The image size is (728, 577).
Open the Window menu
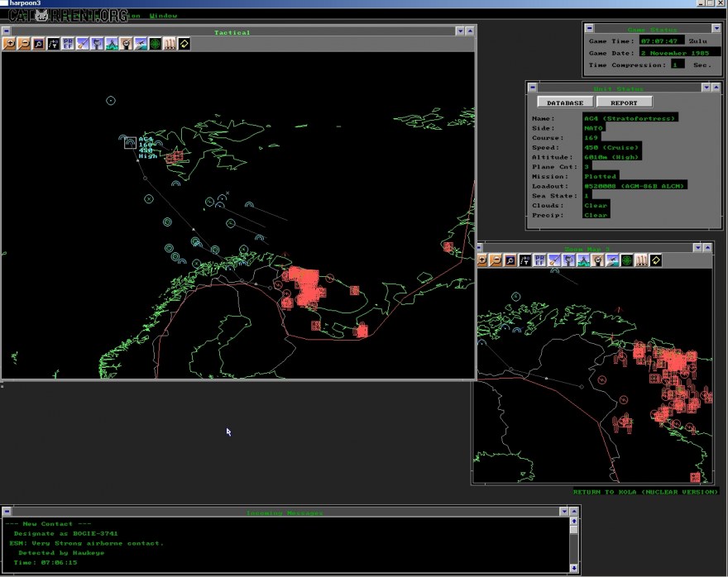[x=163, y=16]
